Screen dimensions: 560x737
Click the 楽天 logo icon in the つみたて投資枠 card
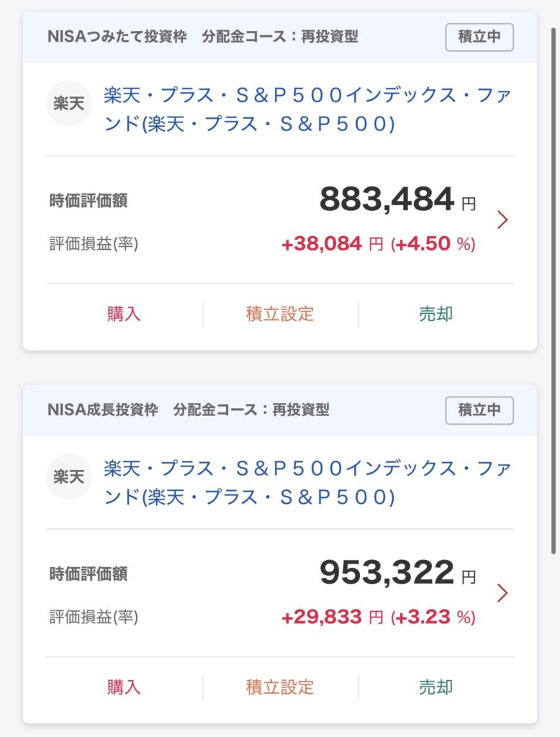pyautogui.click(x=68, y=104)
